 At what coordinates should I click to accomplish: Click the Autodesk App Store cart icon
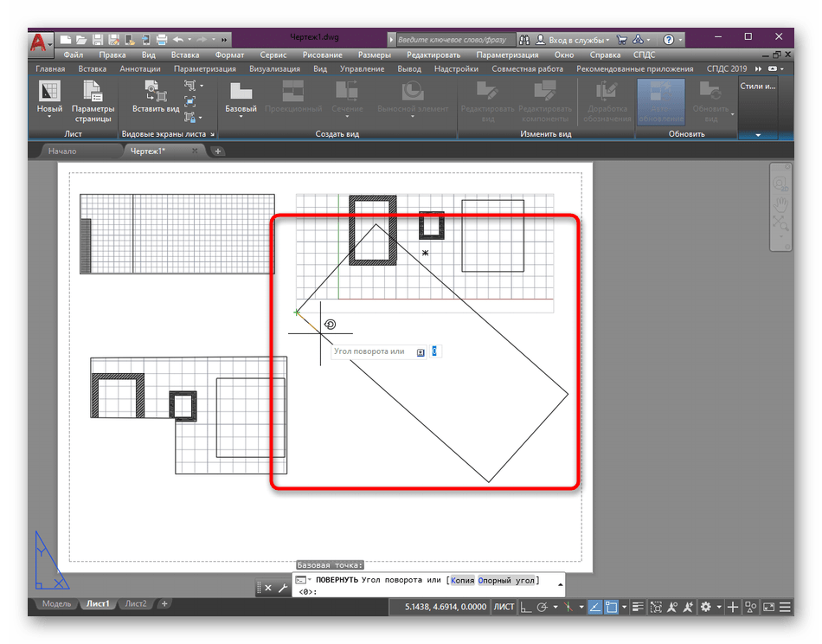[x=622, y=39]
